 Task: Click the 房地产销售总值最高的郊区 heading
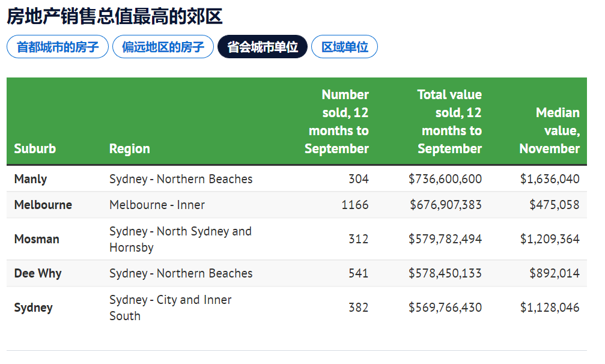tap(115, 17)
